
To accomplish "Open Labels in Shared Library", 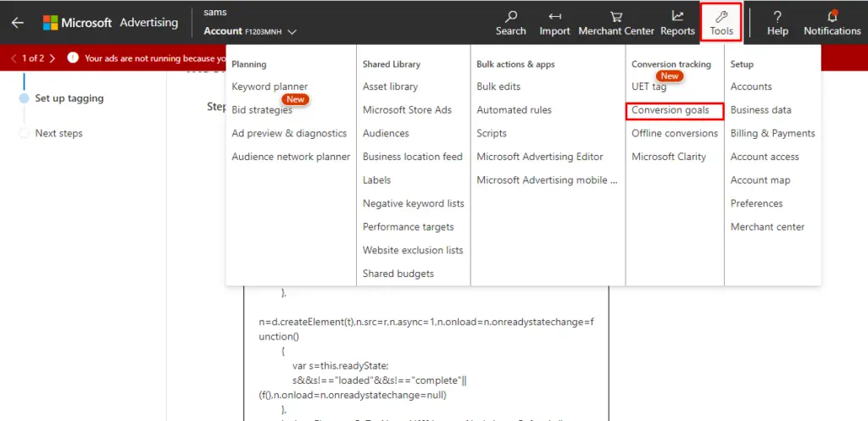I will 376,180.
